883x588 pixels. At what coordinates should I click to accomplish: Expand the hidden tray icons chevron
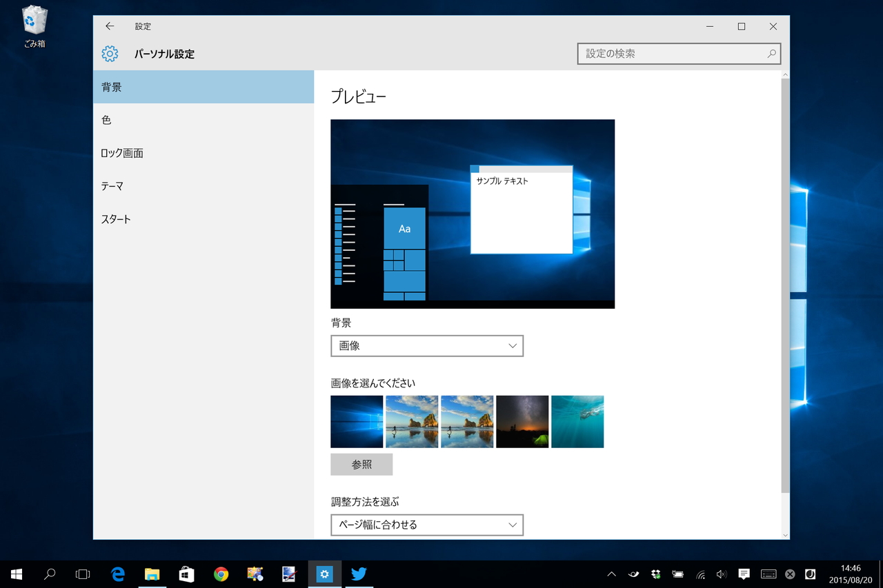point(612,574)
